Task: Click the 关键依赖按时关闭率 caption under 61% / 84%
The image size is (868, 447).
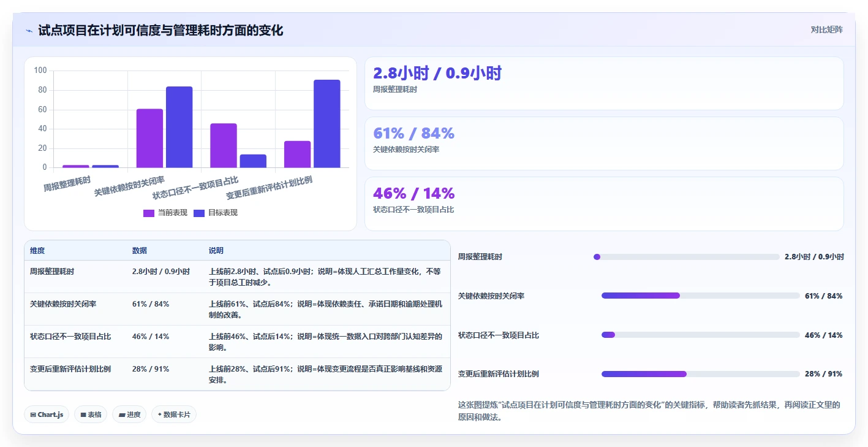Action: click(x=406, y=149)
